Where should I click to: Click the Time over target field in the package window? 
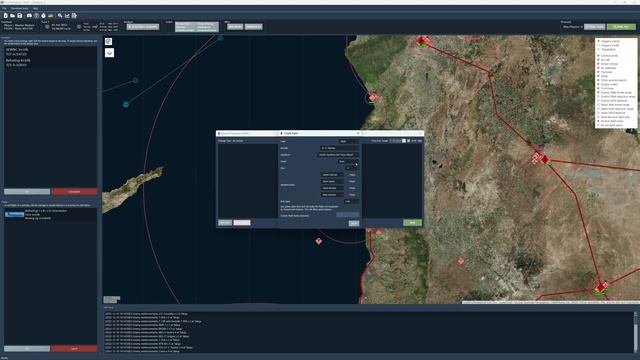click(395, 141)
